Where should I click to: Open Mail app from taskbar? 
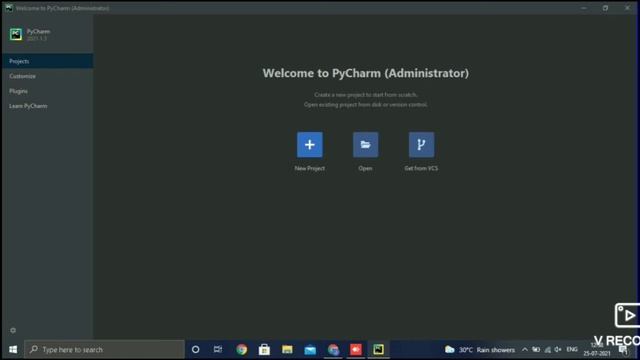coord(310,350)
